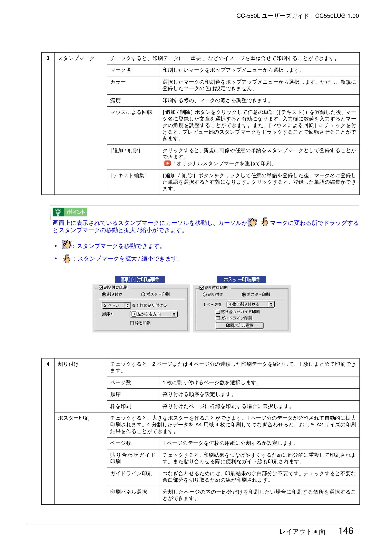Select 割り付け radio button in the right panel
This screenshot has height=555, width=392.
(204, 294)
